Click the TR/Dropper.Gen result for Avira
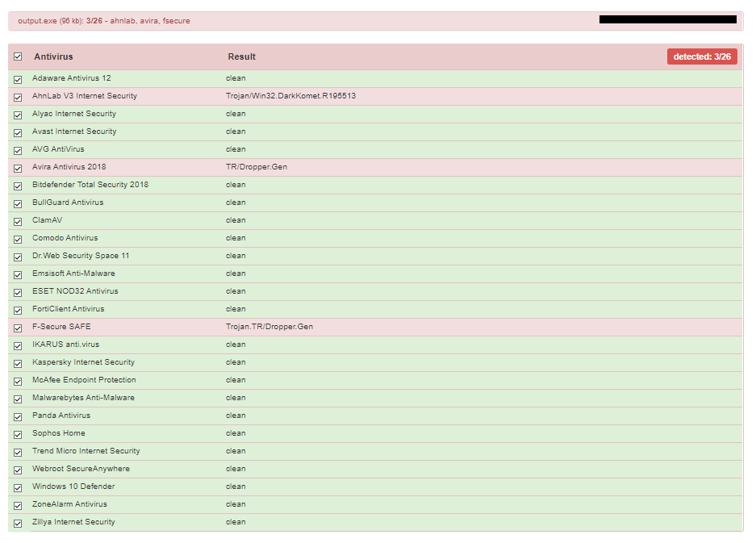This screenshot has width=756, height=543. (257, 167)
